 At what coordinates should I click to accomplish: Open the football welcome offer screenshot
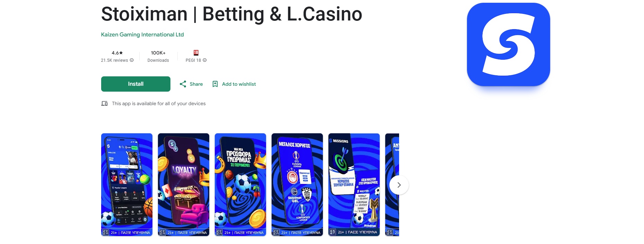(x=240, y=185)
